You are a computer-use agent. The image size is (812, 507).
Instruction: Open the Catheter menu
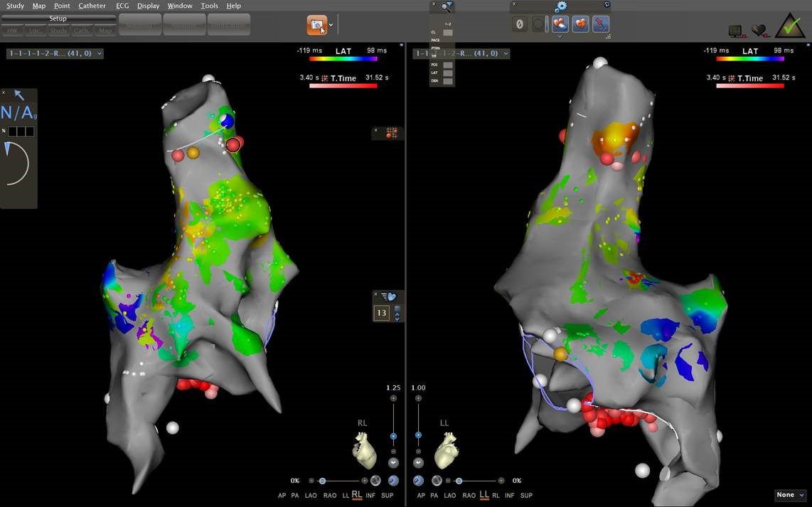(92, 6)
